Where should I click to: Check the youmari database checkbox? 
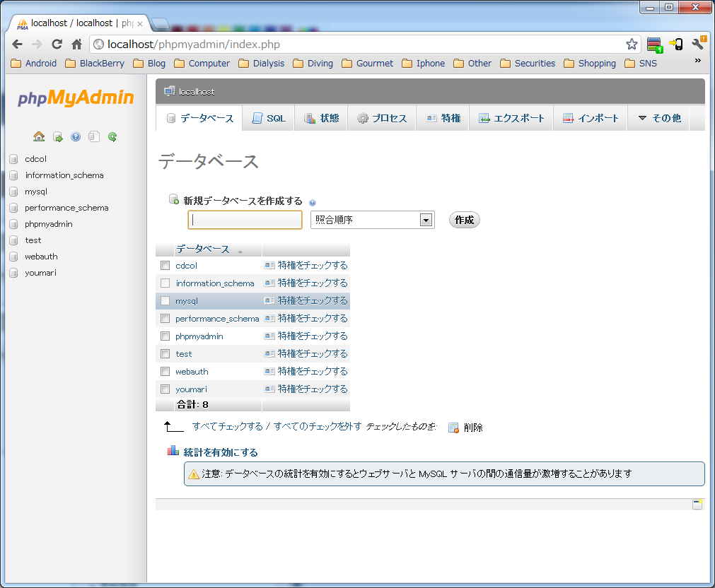[165, 389]
